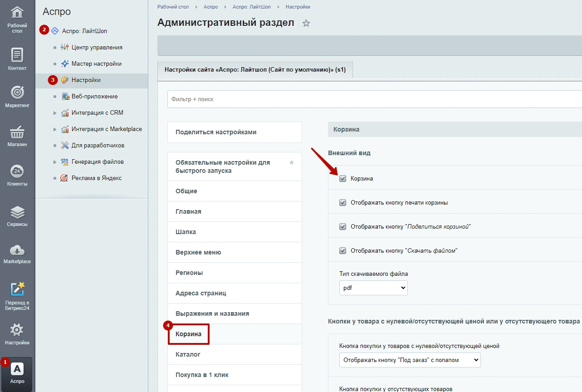Click the Корзина section header bar

[455, 129]
